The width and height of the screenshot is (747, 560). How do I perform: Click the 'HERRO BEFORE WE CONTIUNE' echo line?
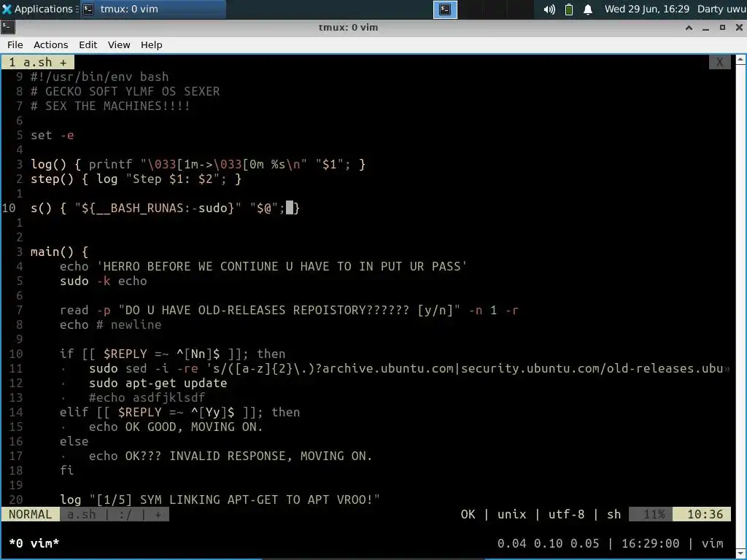coord(263,266)
